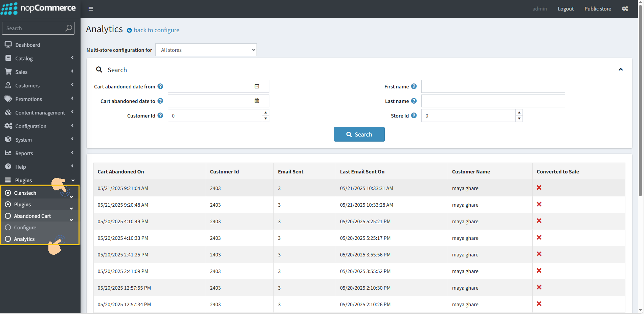Click the nopCommerce logo
Viewport: 644px width, 314px height.
click(x=38, y=8)
